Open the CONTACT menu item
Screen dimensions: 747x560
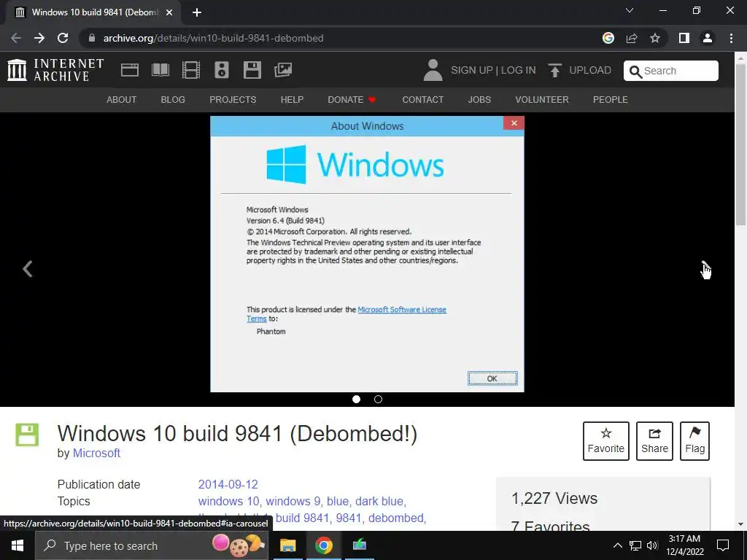[x=422, y=99]
